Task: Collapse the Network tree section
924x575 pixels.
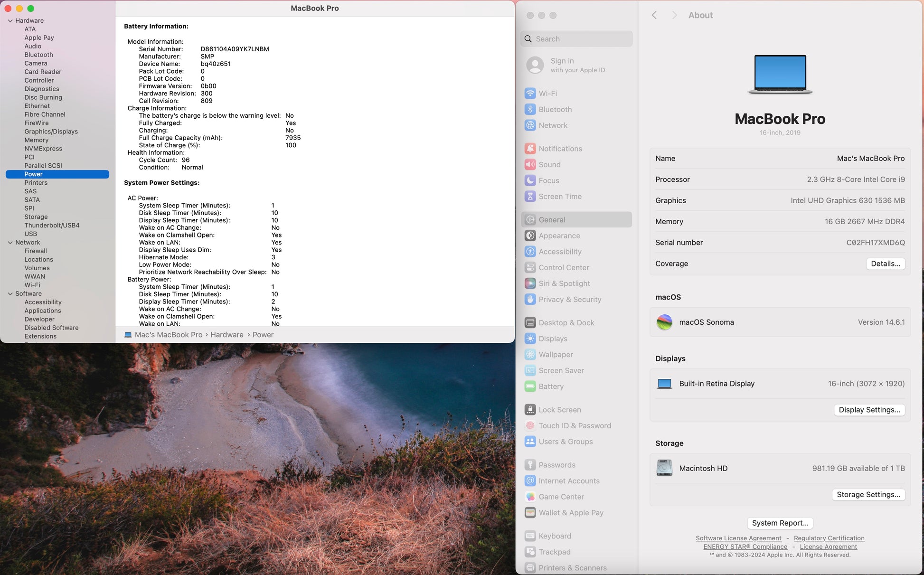Action: [x=10, y=243]
